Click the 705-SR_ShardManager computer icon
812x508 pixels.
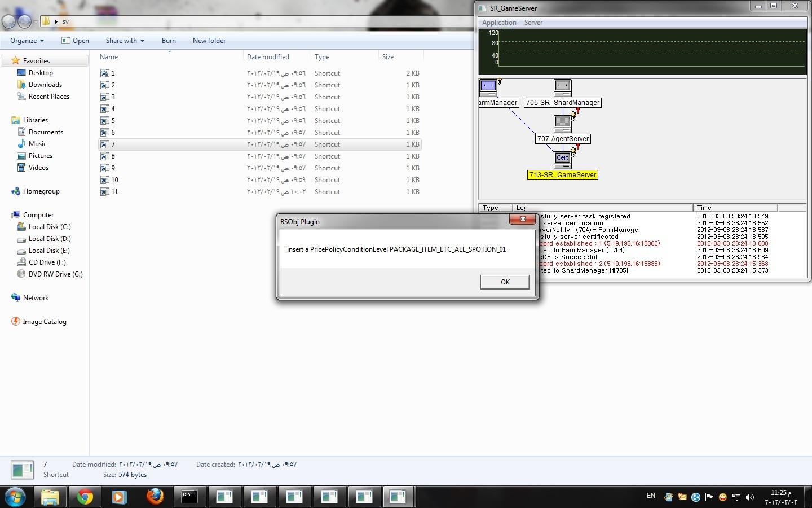[x=562, y=87]
